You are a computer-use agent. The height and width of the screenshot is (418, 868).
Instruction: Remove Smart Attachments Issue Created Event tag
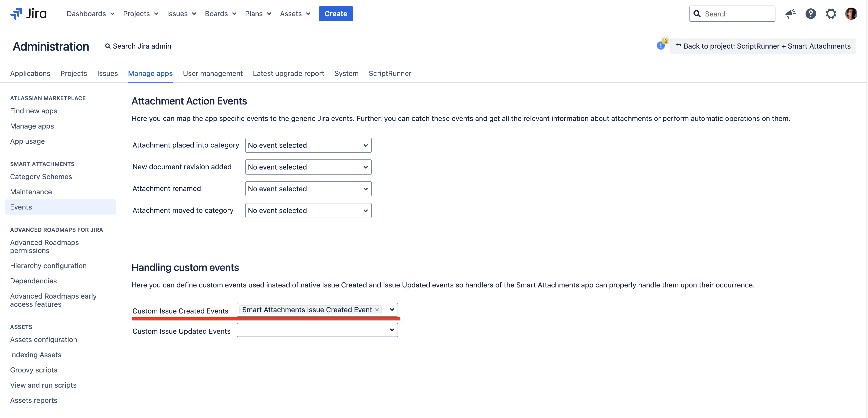pyautogui.click(x=377, y=310)
